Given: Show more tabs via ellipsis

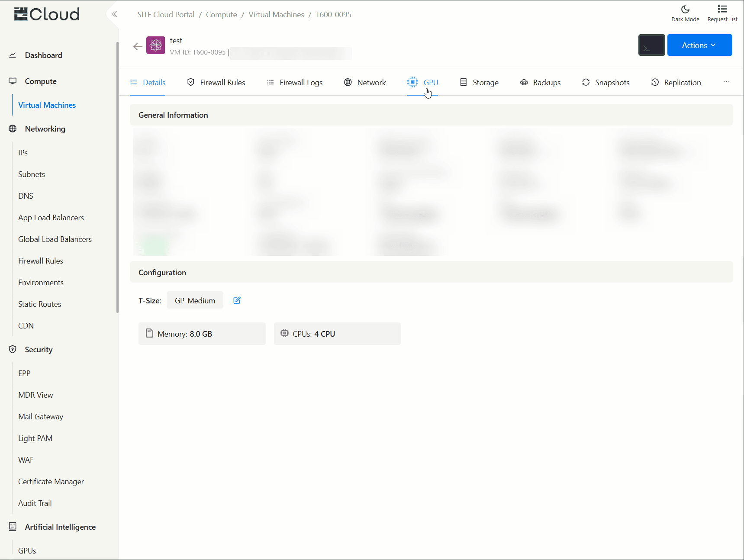Looking at the screenshot, I should pos(726,82).
